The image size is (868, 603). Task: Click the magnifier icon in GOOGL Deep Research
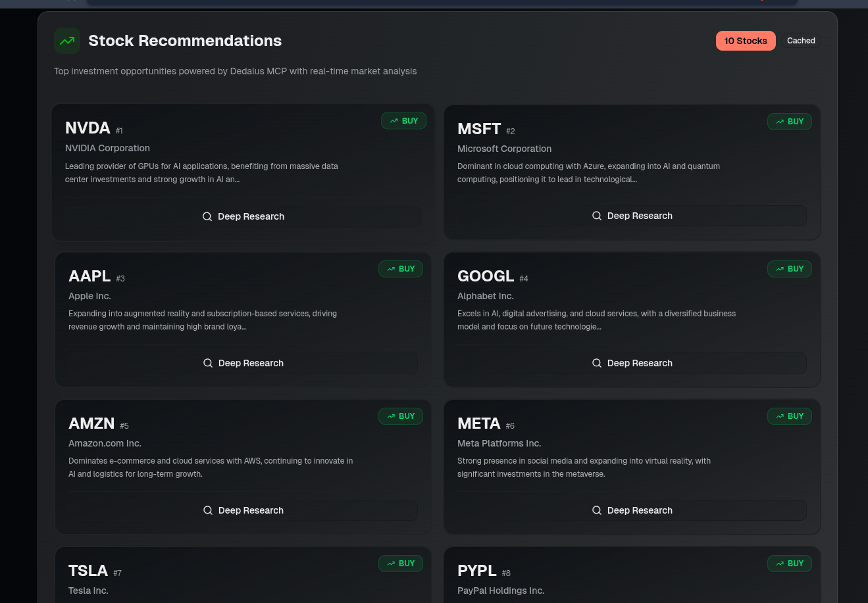click(597, 363)
